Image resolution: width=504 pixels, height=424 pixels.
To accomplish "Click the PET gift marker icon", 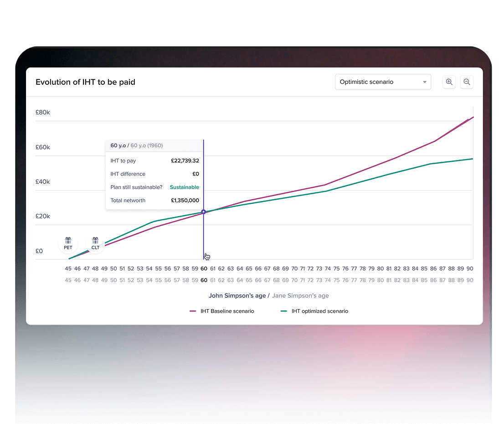I will (x=68, y=243).
